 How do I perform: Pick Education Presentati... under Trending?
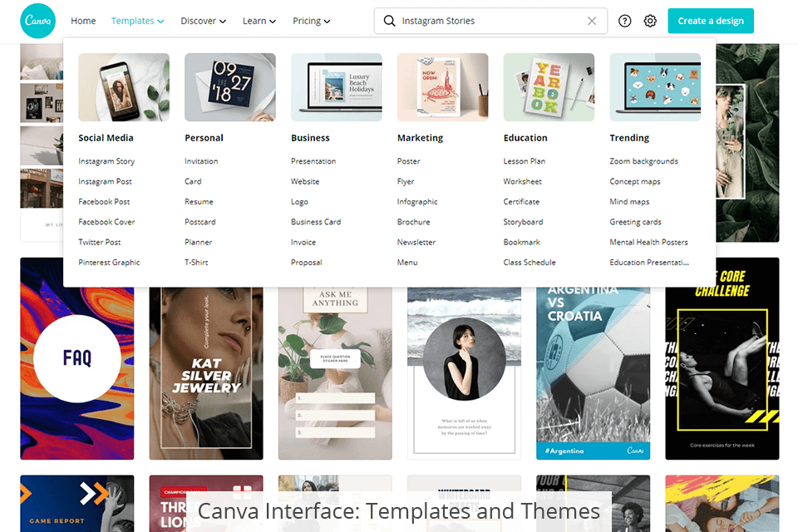tap(649, 263)
